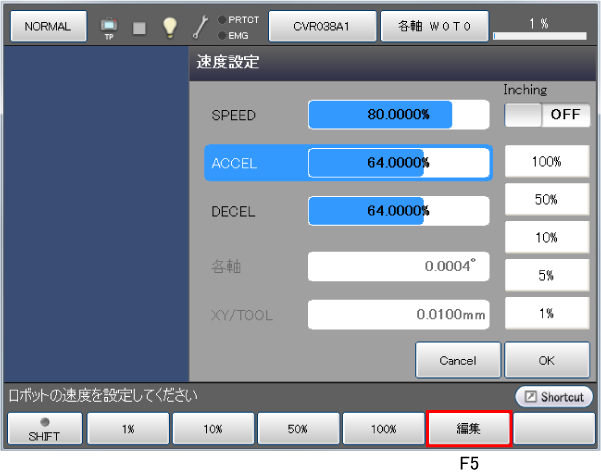The height and width of the screenshot is (473, 601).
Task: Click the XY/TOOL 0.0100mm input field
Action: point(398,315)
